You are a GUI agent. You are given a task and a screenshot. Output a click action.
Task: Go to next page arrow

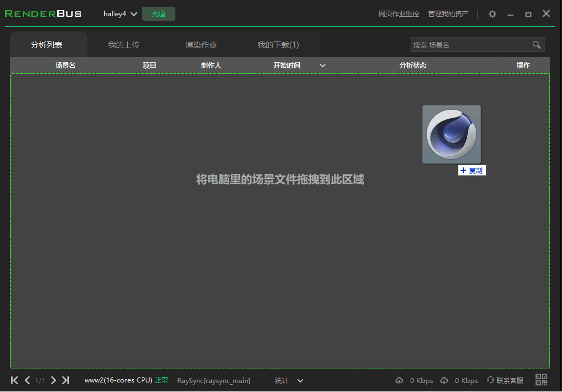(53, 380)
